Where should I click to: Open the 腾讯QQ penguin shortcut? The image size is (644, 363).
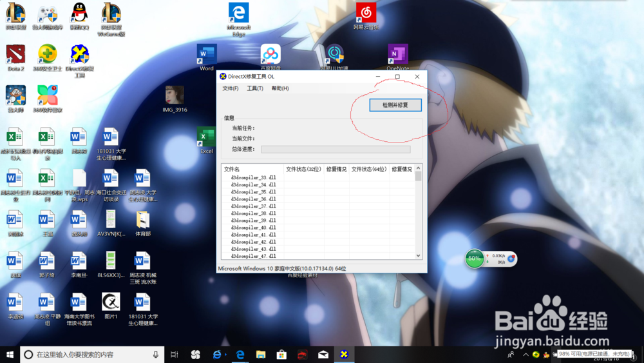(79, 17)
